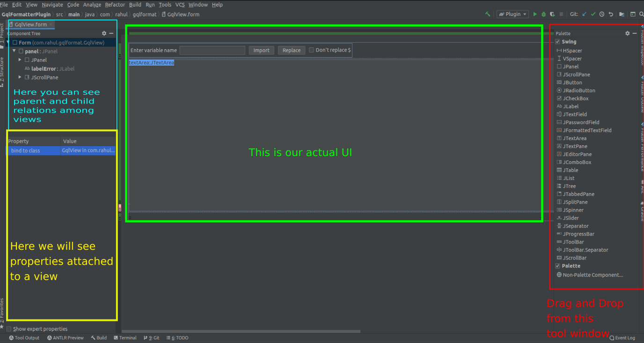Open the Plugin run configuration dropdown

pos(512,14)
